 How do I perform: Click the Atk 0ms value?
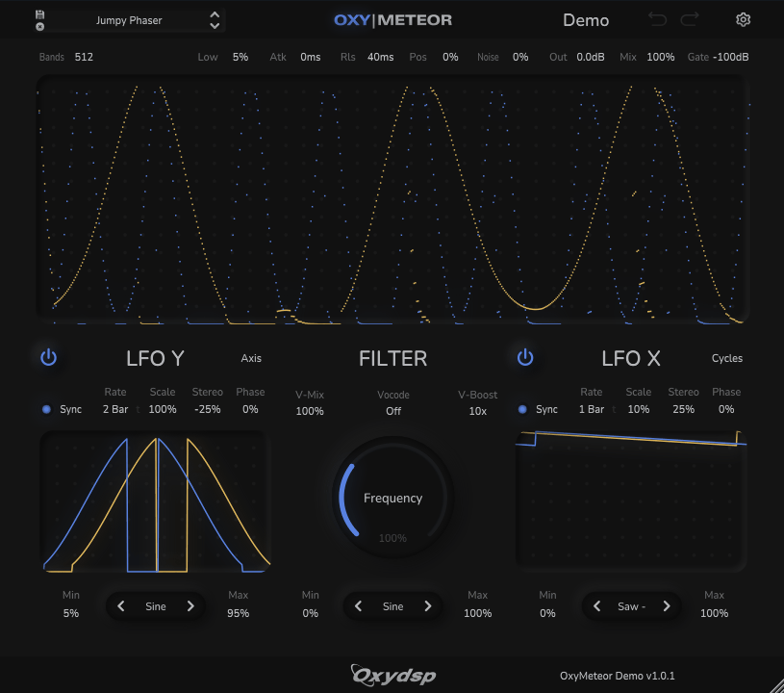pos(311,57)
